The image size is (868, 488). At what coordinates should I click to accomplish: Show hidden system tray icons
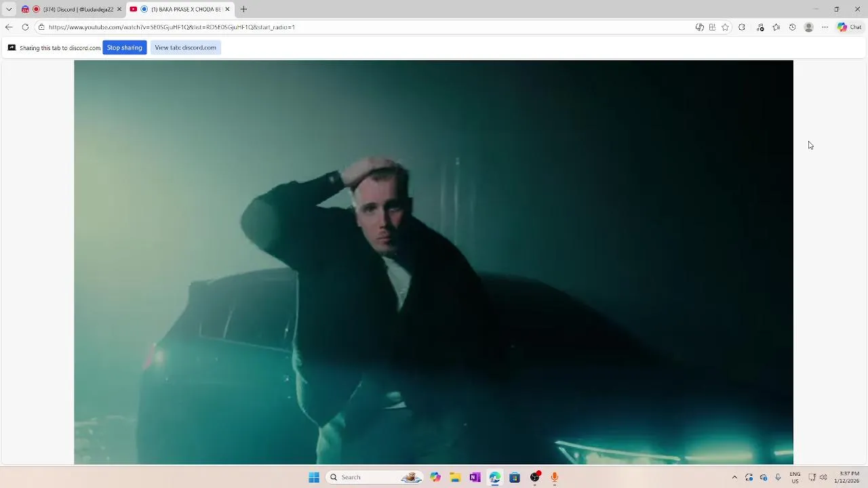(x=734, y=477)
